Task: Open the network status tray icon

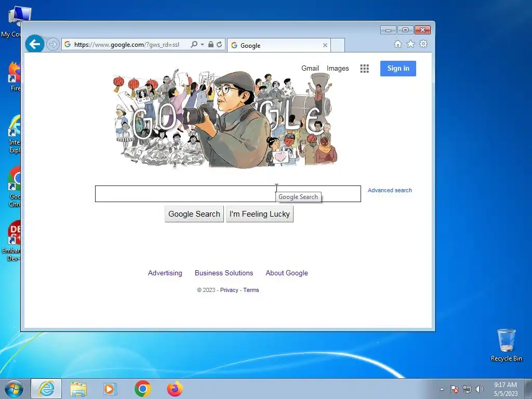Action: (467, 389)
